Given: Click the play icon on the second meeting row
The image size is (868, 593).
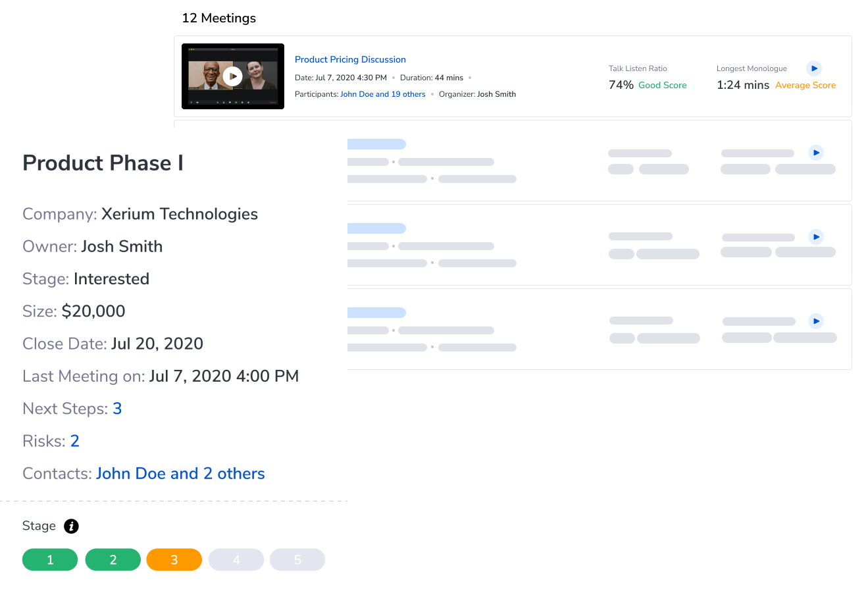Looking at the screenshot, I should tap(816, 153).
